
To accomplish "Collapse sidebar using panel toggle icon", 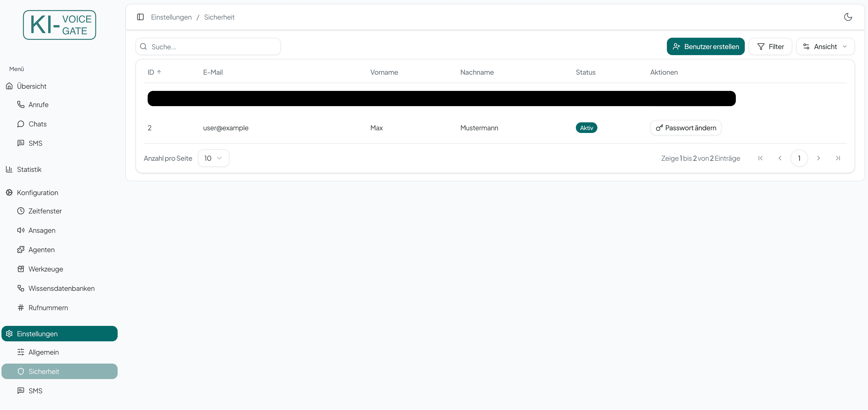I will [140, 17].
